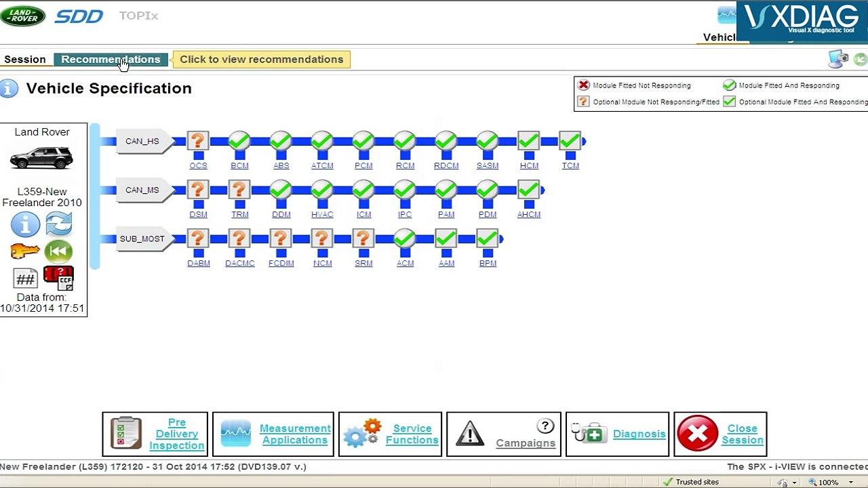The height and width of the screenshot is (488, 868).
Task: Select the TRM question mark icon
Action: (x=239, y=190)
